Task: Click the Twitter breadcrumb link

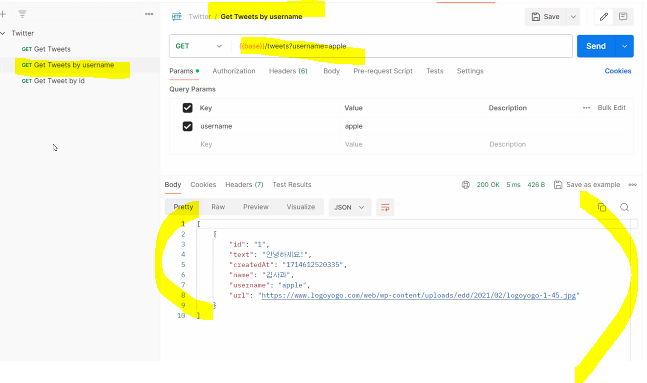Action: 200,17
